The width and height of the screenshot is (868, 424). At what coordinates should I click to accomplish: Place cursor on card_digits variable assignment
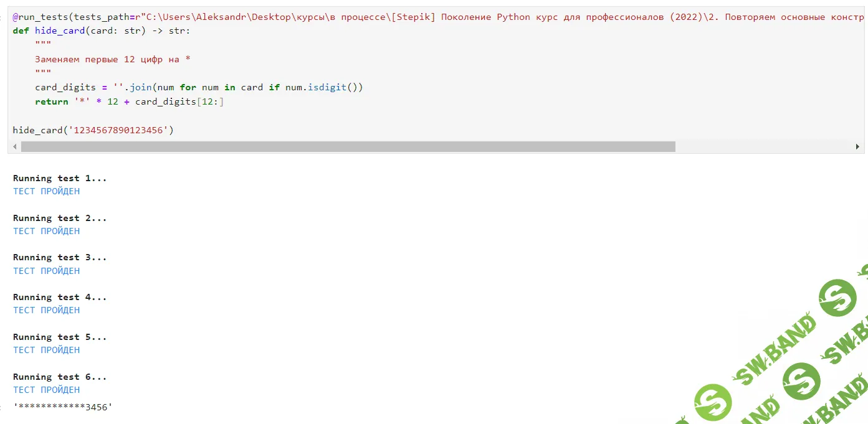coord(65,87)
